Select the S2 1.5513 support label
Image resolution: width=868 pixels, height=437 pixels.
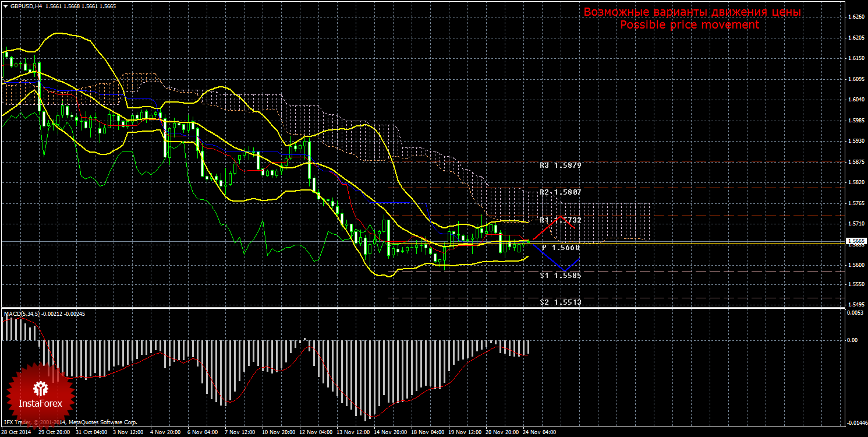[x=560, y=302]
